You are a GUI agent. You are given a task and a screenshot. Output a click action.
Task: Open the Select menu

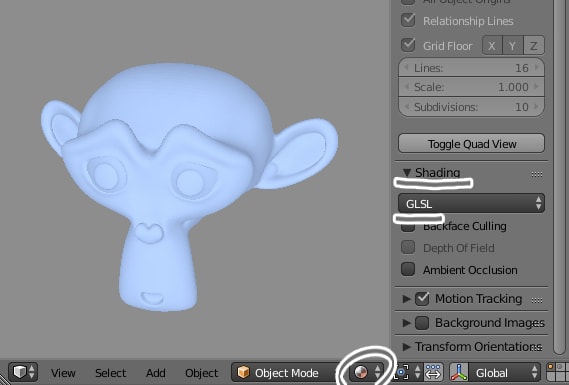tap(111, 373)
